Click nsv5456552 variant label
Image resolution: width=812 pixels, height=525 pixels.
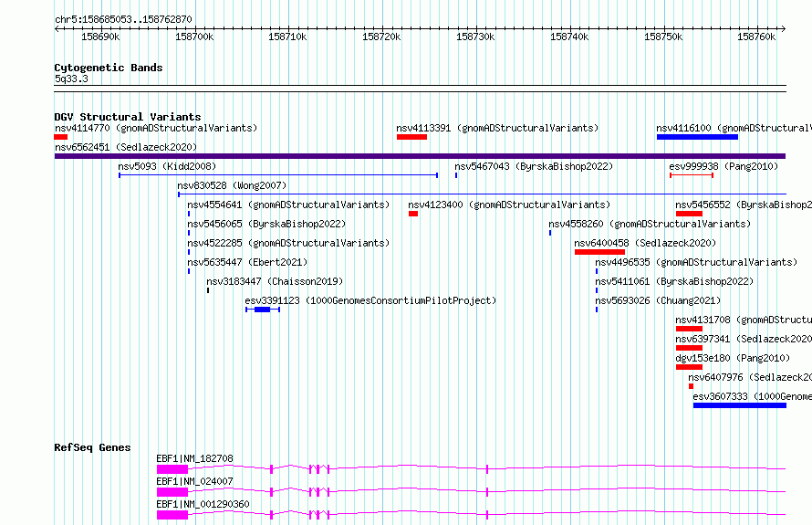pos(744,205)
